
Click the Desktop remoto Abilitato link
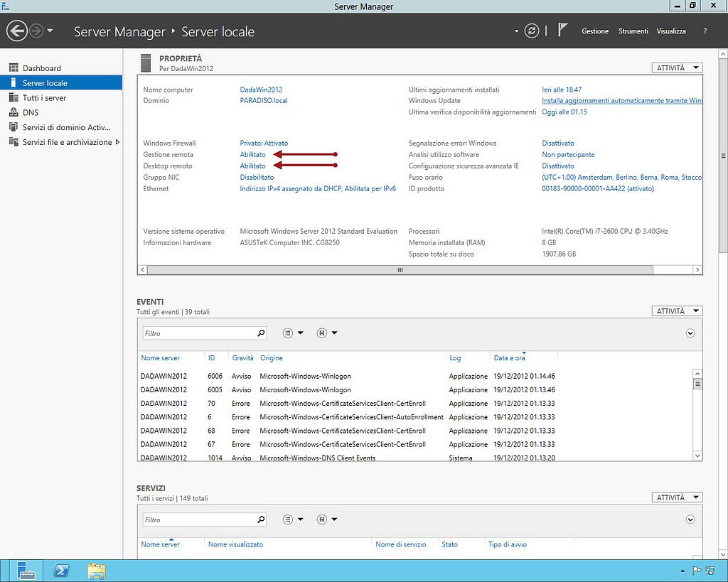tap(252, 166)
